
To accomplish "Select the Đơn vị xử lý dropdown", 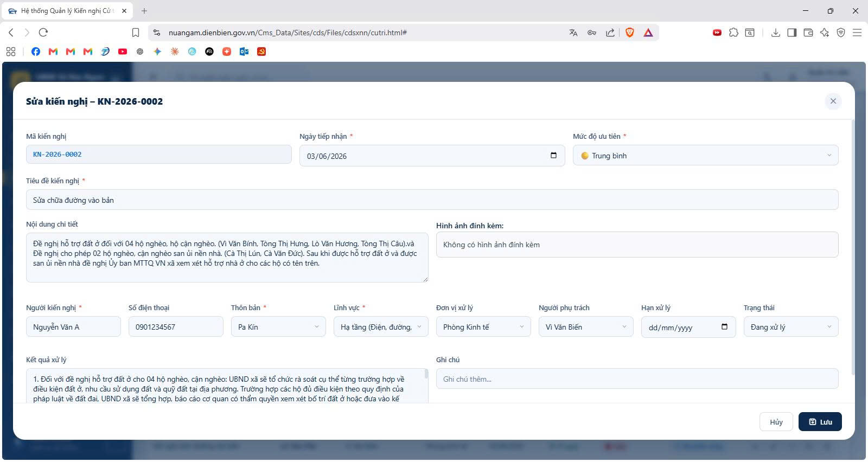I will pyautogui.click(x=483, y=327).
